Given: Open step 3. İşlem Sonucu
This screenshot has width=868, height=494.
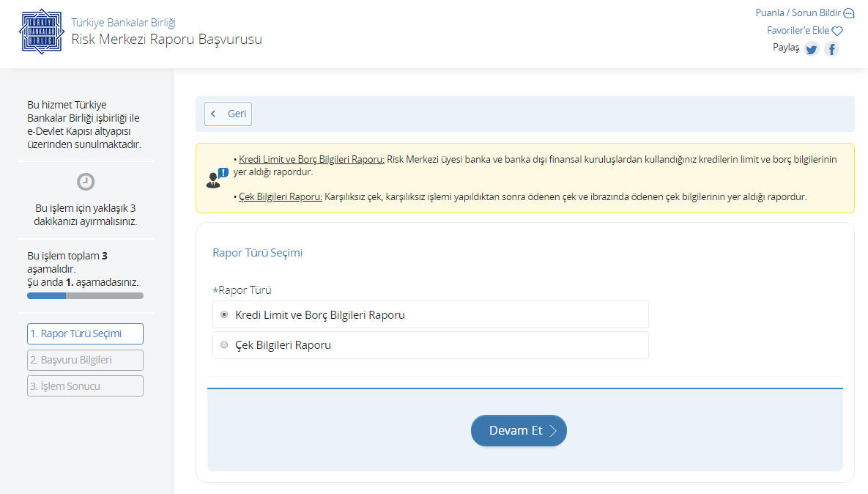Looking at the screenshot, I should [x=85, y=386].
